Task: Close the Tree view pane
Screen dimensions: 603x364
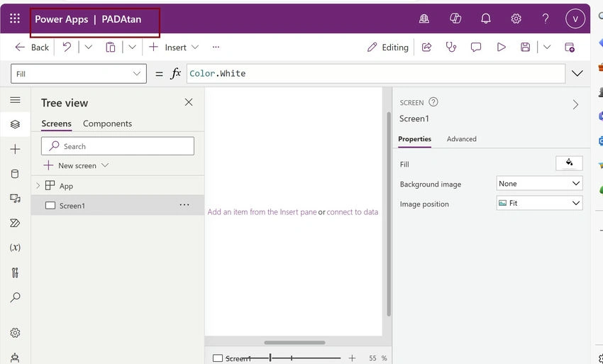Action: coord(189,102)
